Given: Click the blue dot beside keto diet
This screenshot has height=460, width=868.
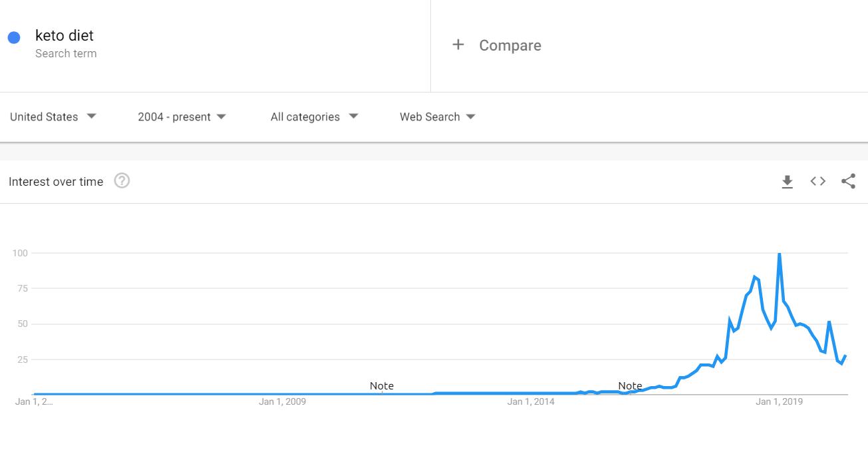Looking at the screenshot, I should click(14, 37).
